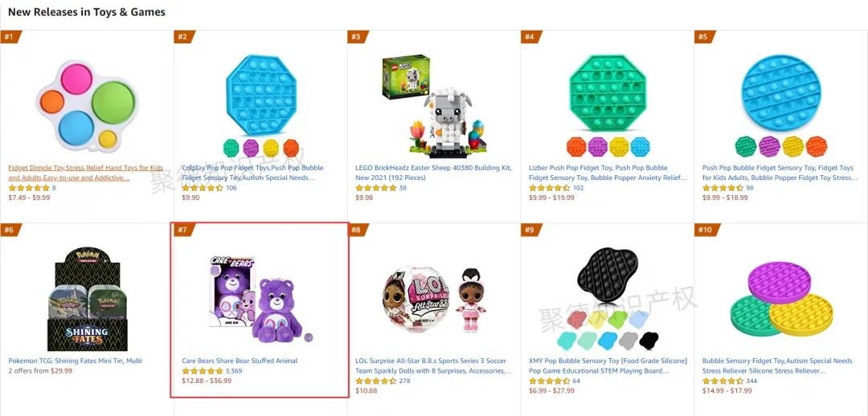Open the Pokemon TCG Shining Fates Mini Tin link
The image size is (868, 416).
pos(76,361)
